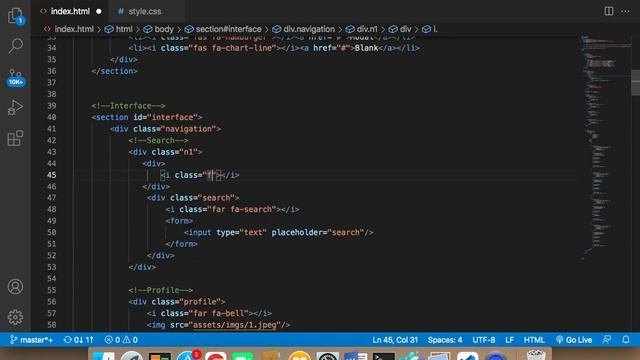Click the div class="profile" line
The image size is (640, 360).
(x=177, y=302)
